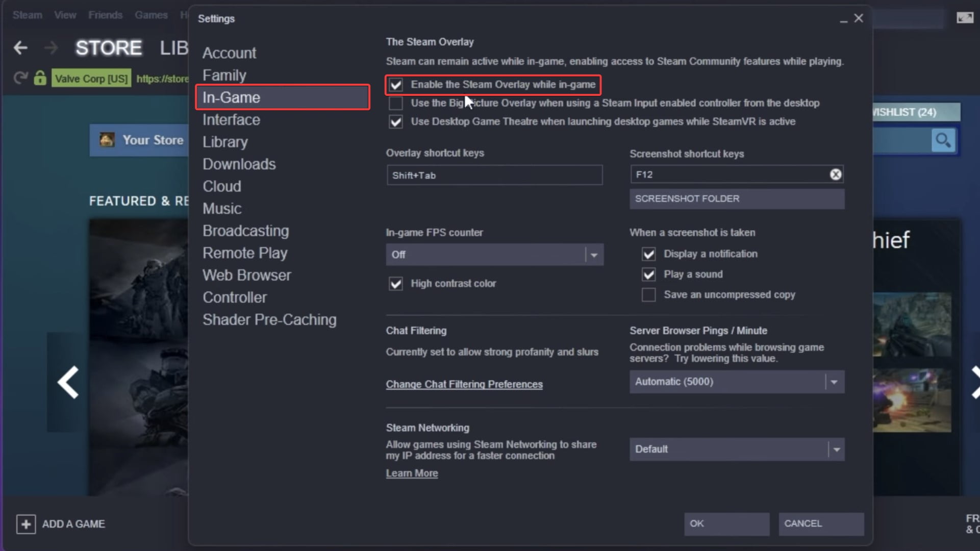Image resolution: width=980 pixels, height=551 pixels.
Task: Open the In-game FPS counter dropdown
Action: [x=494, y=255]
